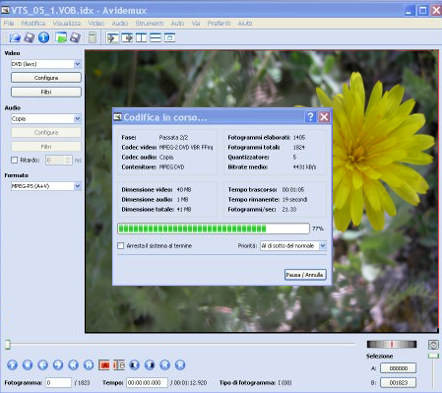Go to next frame button
Screen dimensions: 442x393
pos(58,365)
